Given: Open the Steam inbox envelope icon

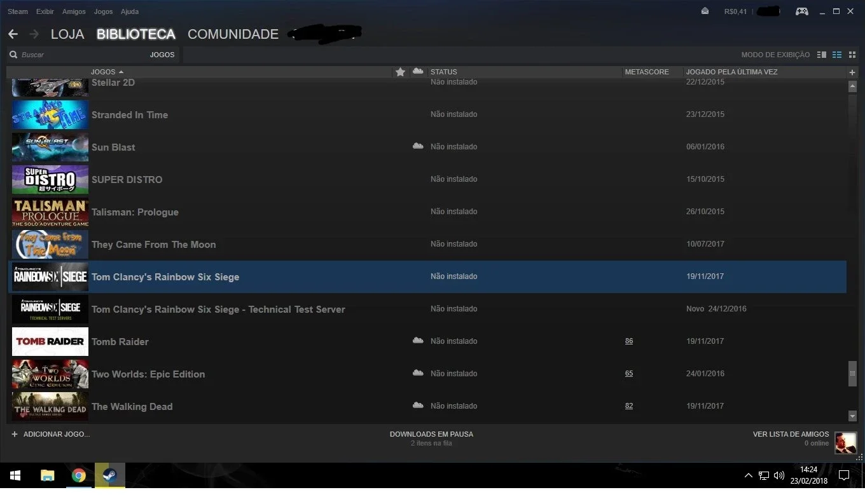Looking at the screenshot, I should point(705,11).
